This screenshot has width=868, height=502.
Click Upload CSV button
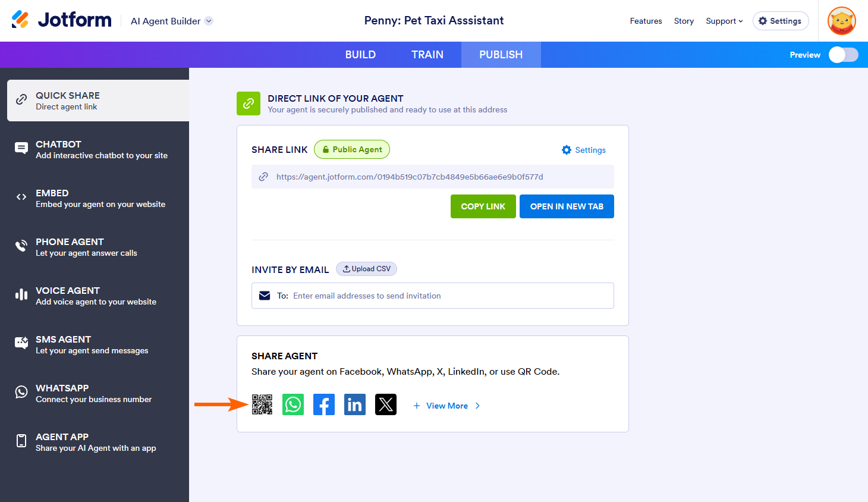point(366,269)
